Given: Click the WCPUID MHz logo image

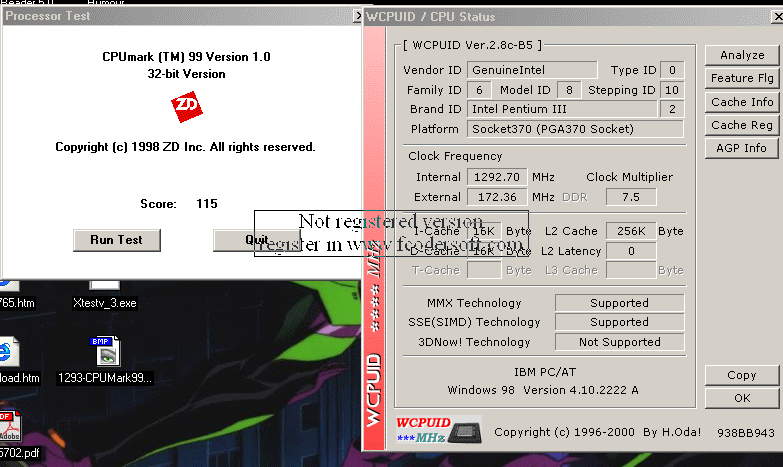Looking at the screenshot, I should coord(439,430).
